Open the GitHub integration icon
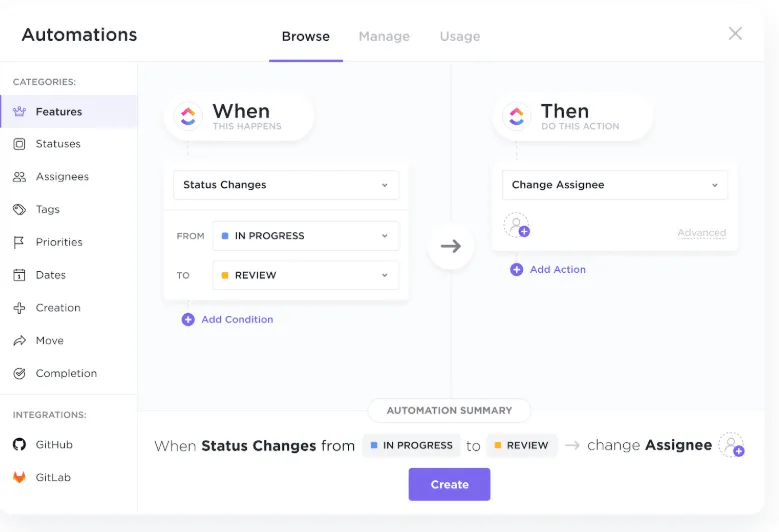The height and width of the screenshot is (532, 779). click(x=19, y=444)
